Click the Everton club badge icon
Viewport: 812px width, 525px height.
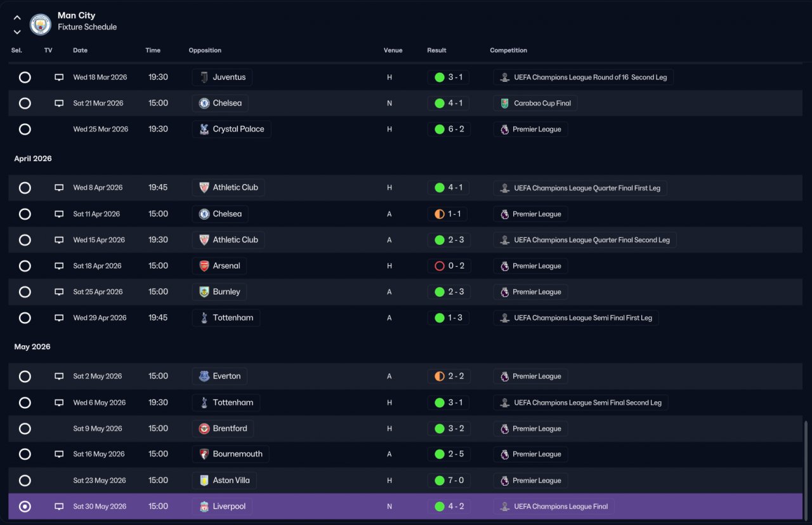(x=204, y=376)
